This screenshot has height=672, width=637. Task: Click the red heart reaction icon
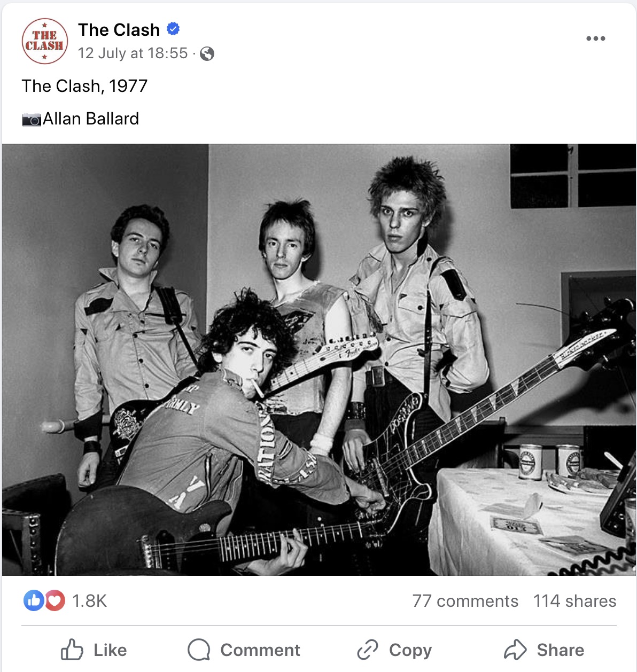coord(55,601)
